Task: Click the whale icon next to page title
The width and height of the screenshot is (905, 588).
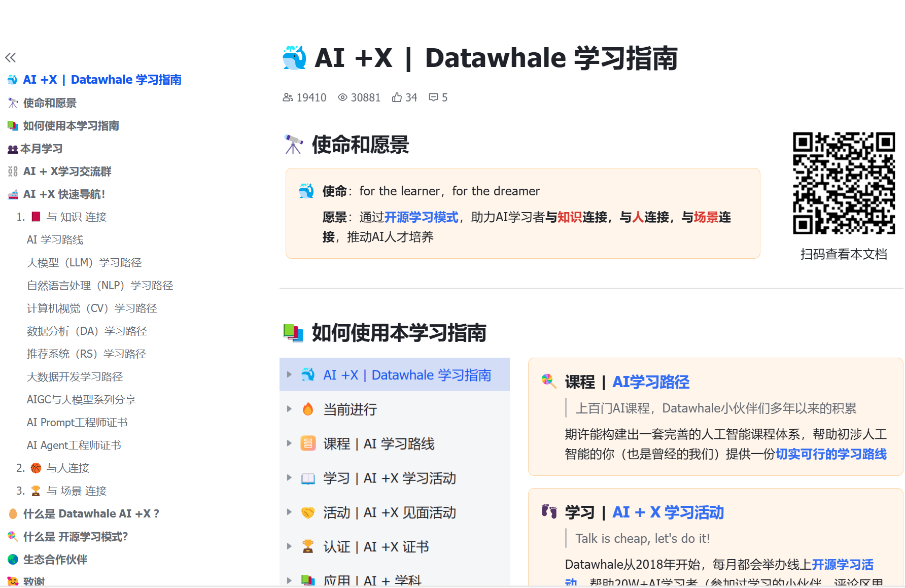Action: point(294,58)
